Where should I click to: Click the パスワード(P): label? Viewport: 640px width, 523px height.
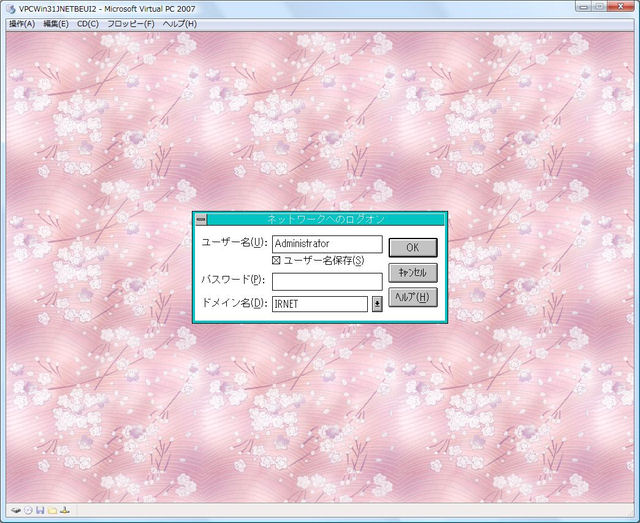(x=233, y=280)
